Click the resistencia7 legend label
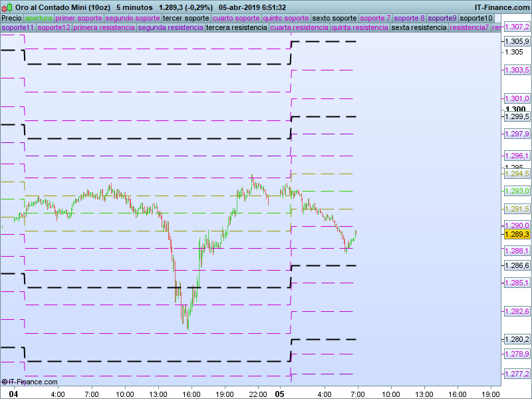Screen dimensions: 532x399 pyautogui.click(x=469, y=27)
